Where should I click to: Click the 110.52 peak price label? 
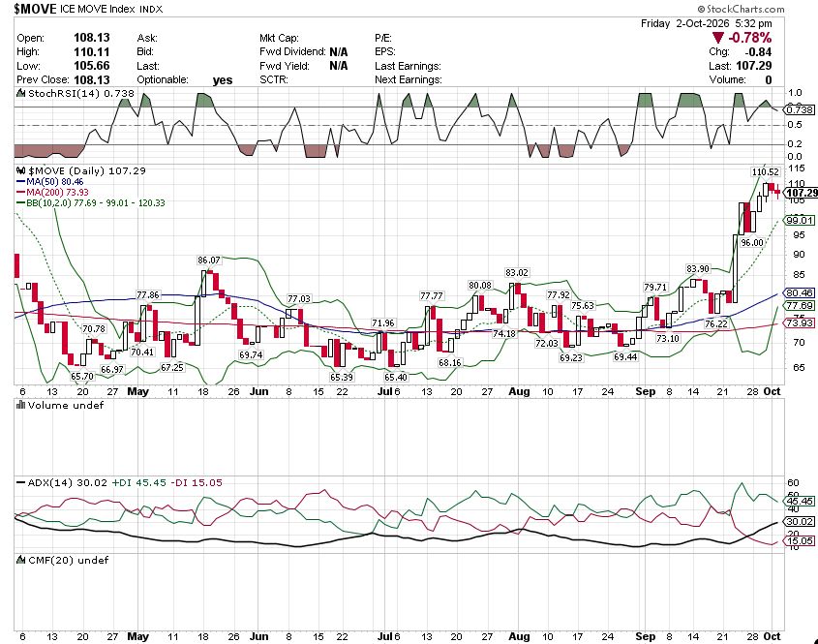tap(765, 171)
